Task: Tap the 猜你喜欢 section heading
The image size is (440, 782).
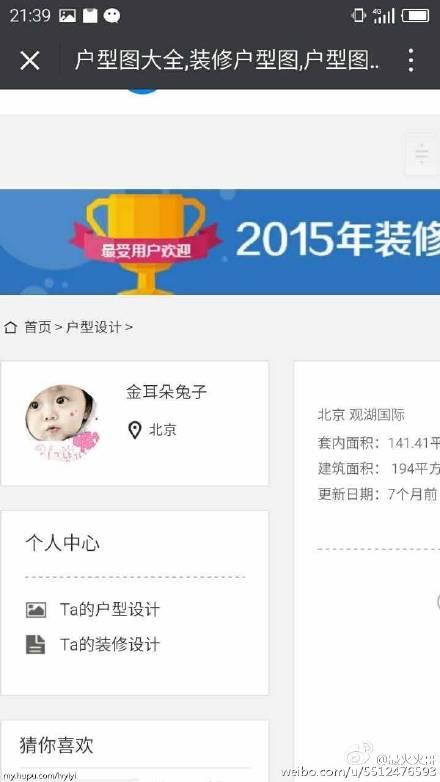Action: (56, 745)
